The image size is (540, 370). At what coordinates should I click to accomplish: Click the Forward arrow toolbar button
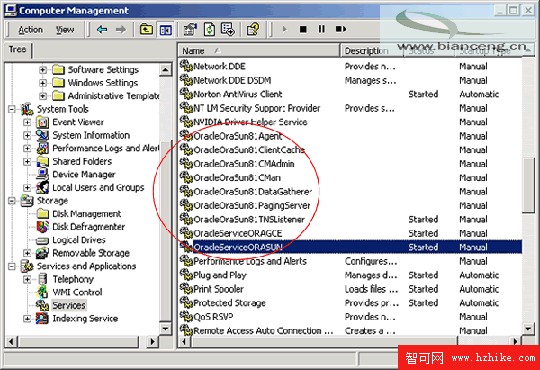pos(121,30)
